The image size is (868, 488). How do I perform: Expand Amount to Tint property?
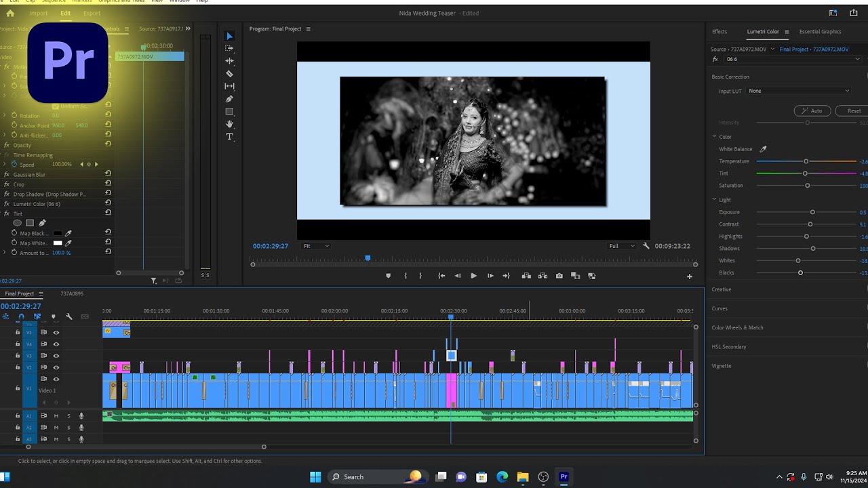(5, 253)
